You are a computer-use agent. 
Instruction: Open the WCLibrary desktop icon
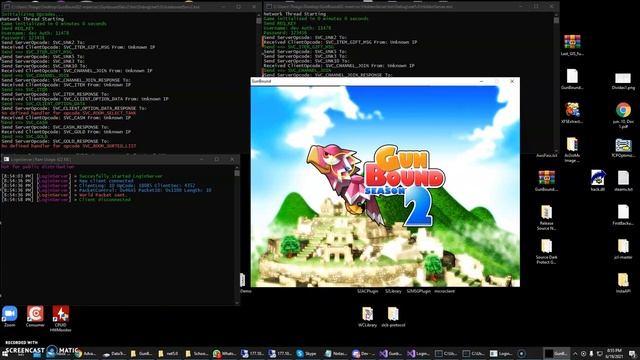pos(367,317)
